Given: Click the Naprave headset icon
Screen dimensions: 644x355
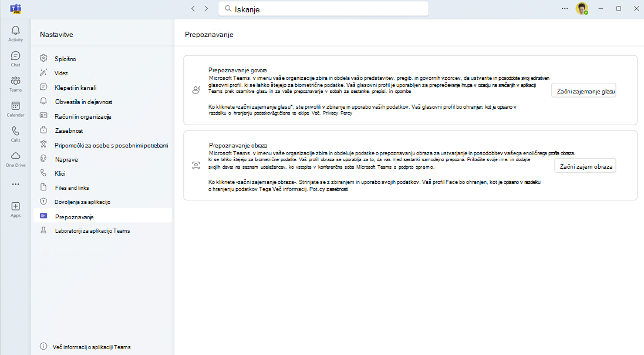Looking at the screenshot, I should (x=43, y=159).
